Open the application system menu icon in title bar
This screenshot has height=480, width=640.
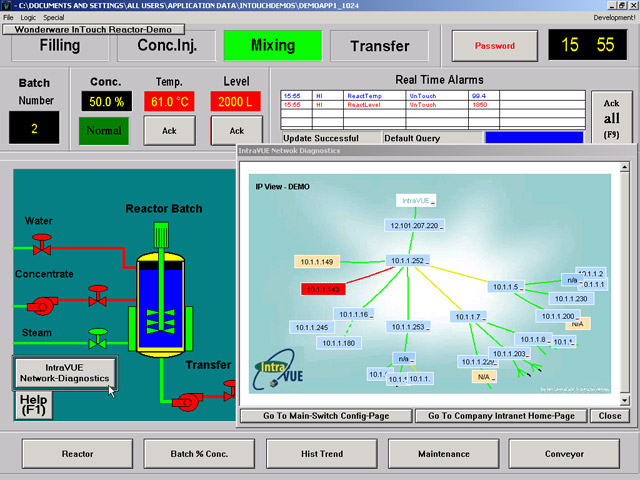click(6, 5)
